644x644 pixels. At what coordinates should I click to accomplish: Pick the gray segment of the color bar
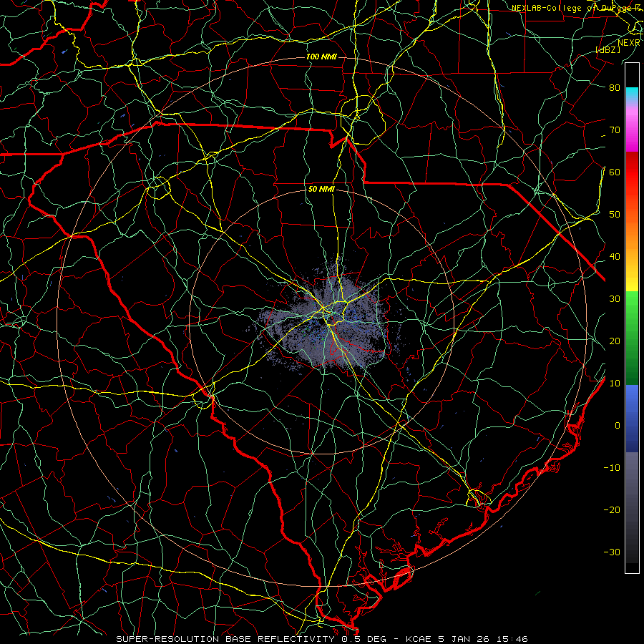632,507
